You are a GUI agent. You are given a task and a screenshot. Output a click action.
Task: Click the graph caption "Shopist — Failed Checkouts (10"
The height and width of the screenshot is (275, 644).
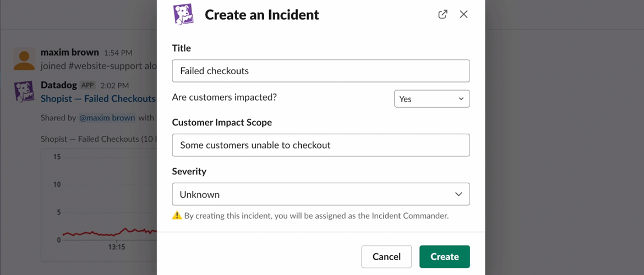99,139
